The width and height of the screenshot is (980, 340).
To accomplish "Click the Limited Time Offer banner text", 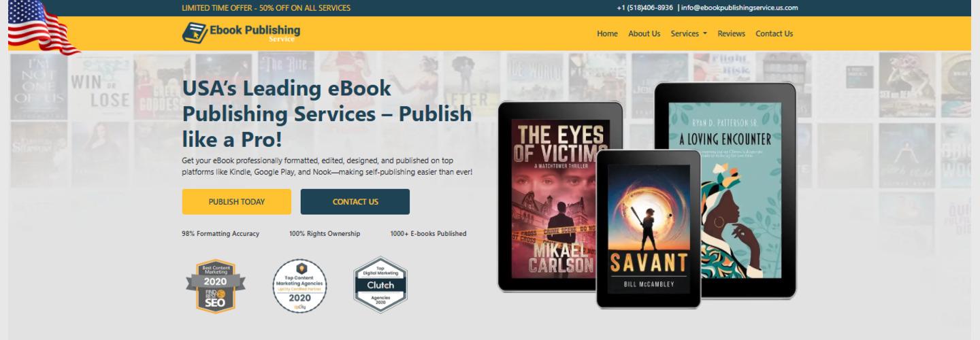I will click(266, 8).
